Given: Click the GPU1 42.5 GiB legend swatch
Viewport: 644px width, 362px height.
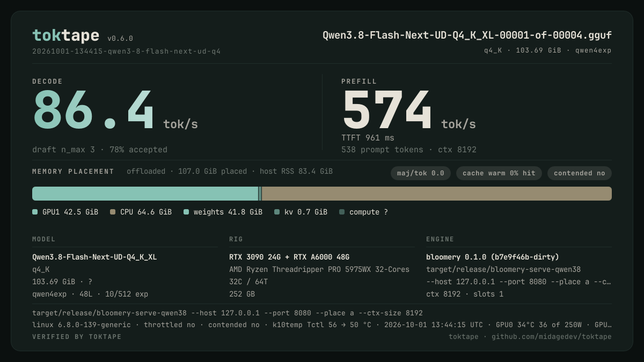Looking at the screenshot, I should (35, 212).
